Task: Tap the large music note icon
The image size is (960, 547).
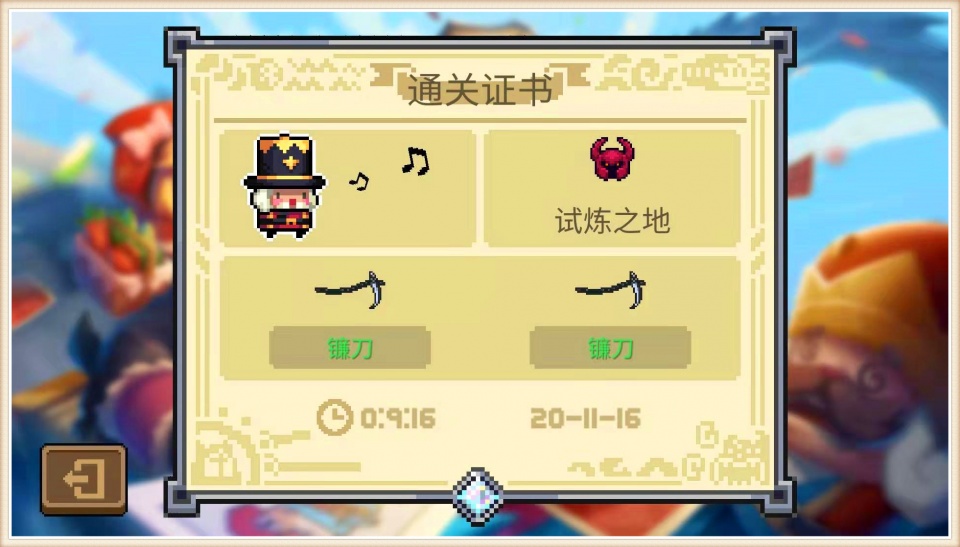Action: (416, 161)
